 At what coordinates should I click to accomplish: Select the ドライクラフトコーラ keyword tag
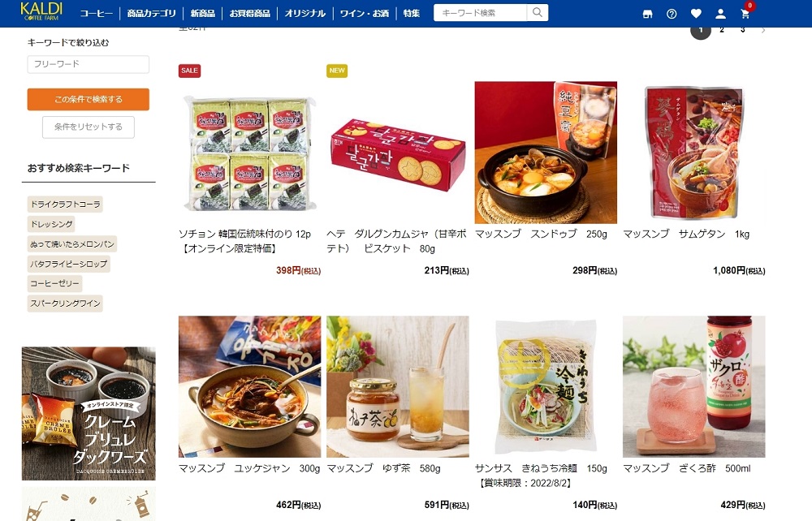(65, 205)
